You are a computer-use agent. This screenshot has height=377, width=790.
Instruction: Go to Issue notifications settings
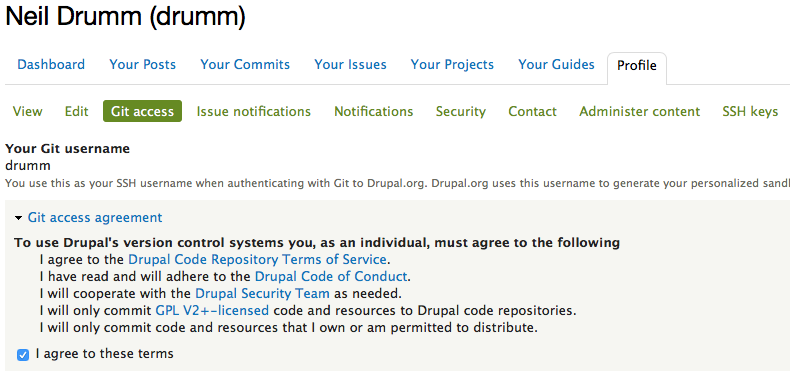point(253,111)
